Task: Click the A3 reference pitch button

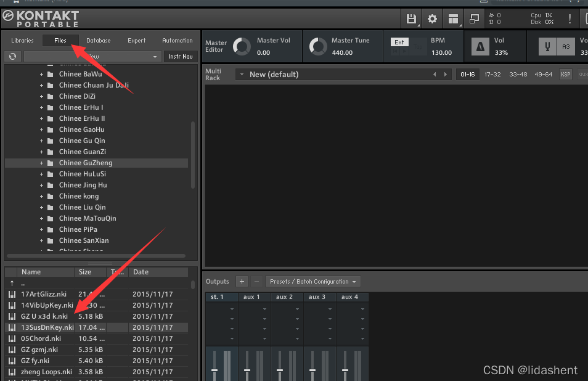Action: pyautogui.click(x=566, y=46)
